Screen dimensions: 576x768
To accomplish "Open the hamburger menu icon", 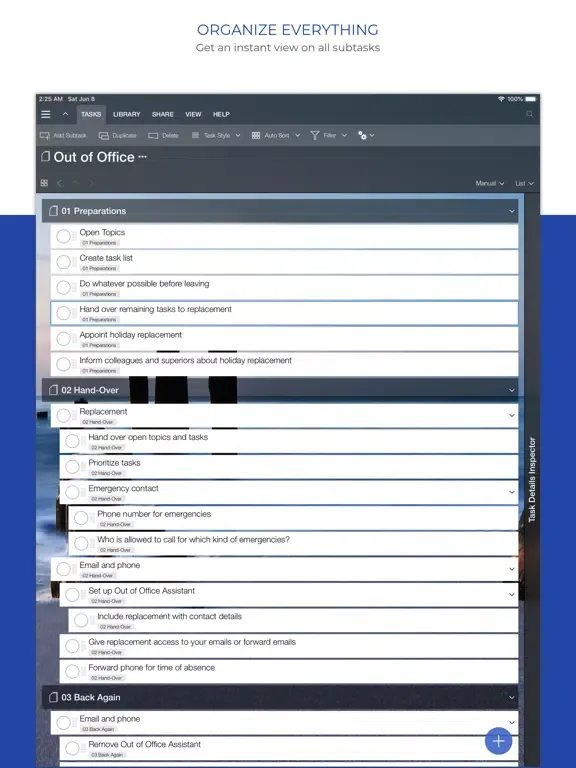I will click(46, 114).
